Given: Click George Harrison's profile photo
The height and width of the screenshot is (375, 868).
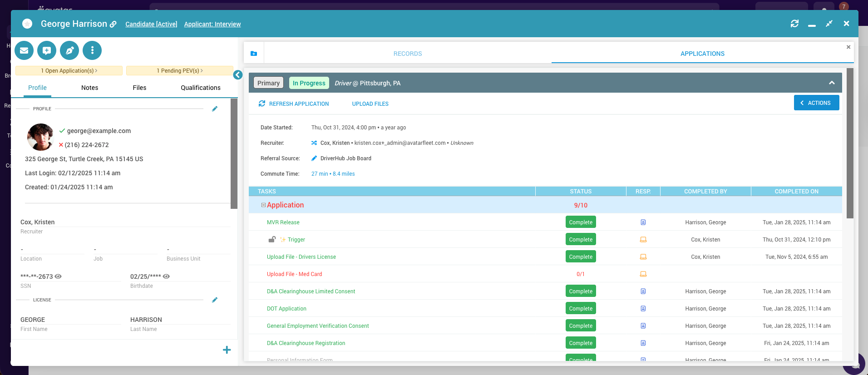Looking at the screenshot, I should point(40,137).
